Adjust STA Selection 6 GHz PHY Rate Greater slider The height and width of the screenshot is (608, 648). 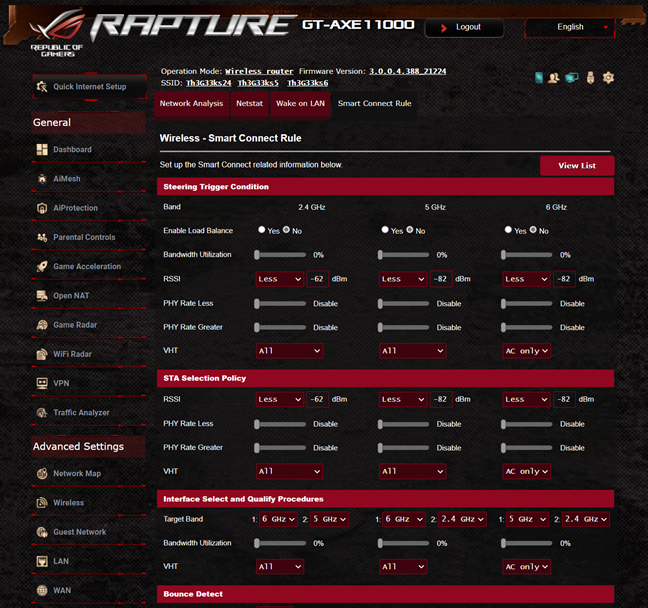point(526,448)
